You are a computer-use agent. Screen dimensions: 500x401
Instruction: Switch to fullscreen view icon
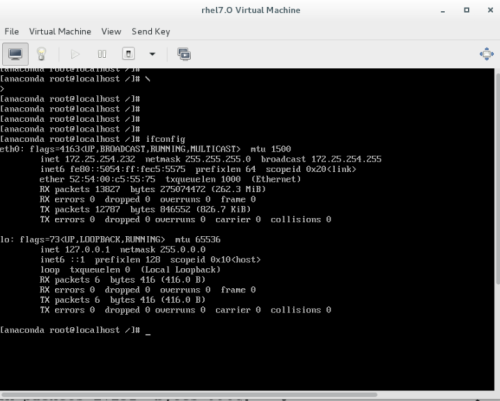pos(486,54)
